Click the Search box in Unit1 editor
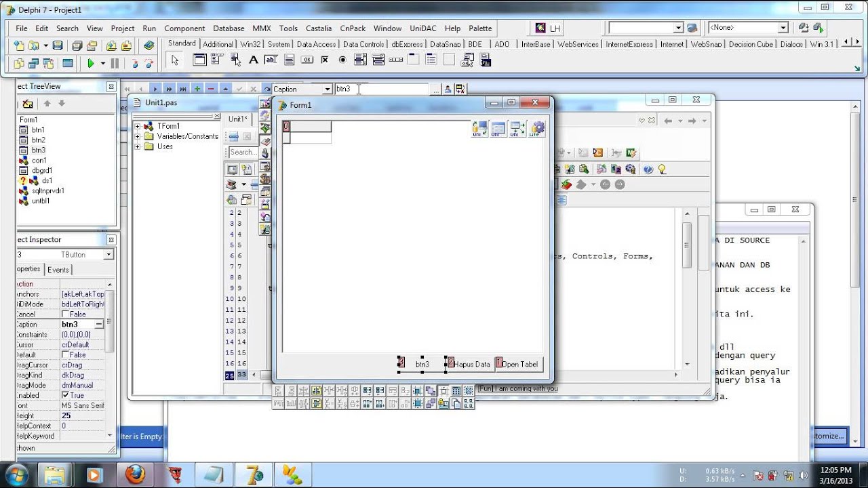 coord(243,152)
